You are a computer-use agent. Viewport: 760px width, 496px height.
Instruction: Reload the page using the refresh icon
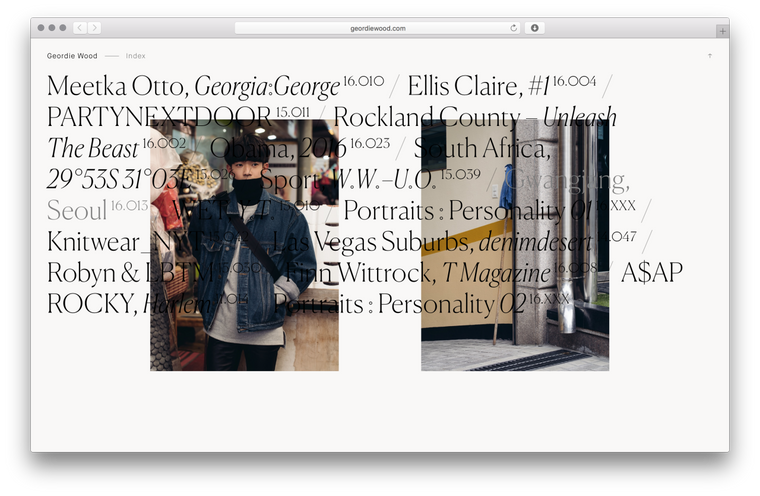click(513, 28)
